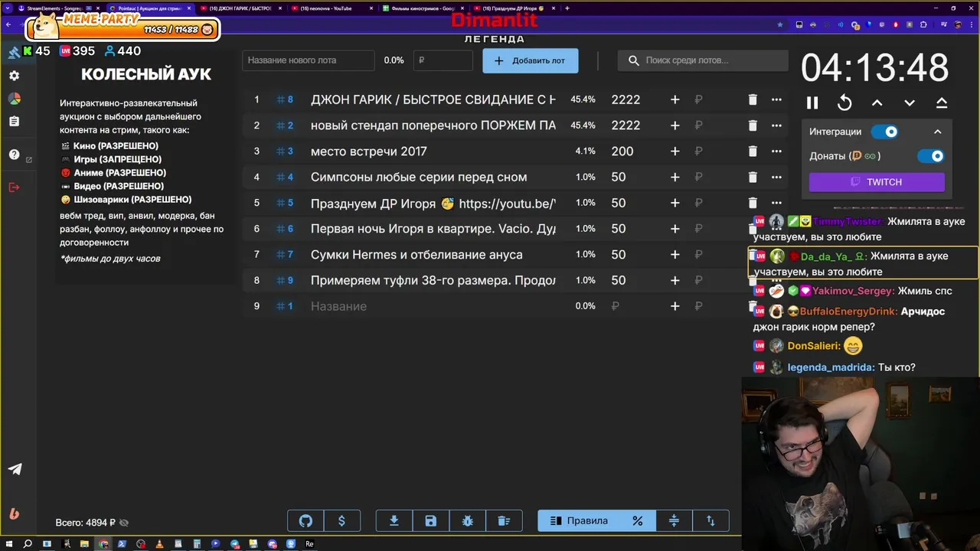The height and width of the screenshot is (551, 980).
Task: Decrease timer with the down chevron
Action: [910, 103]
